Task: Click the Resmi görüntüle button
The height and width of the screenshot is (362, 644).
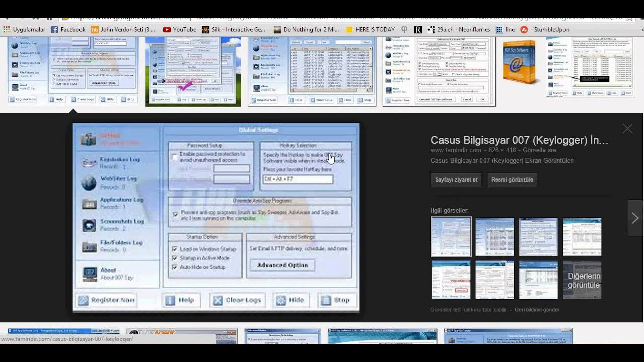Action: [512, 179]
